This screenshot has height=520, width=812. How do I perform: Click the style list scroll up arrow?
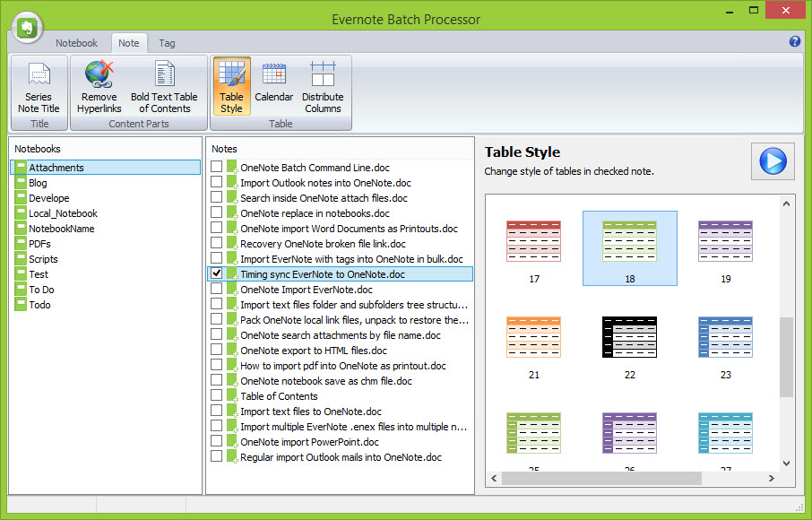787,204
